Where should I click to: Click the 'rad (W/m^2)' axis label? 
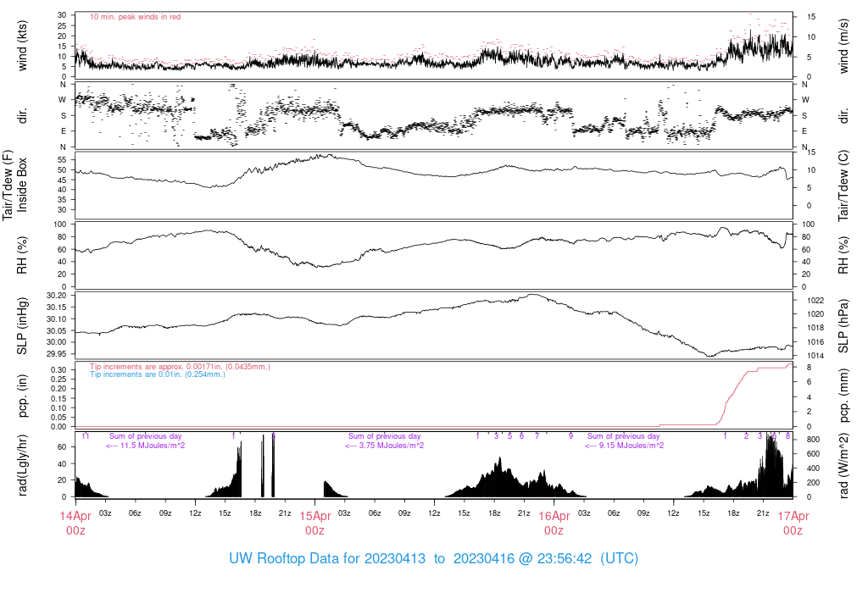[843, 466]
